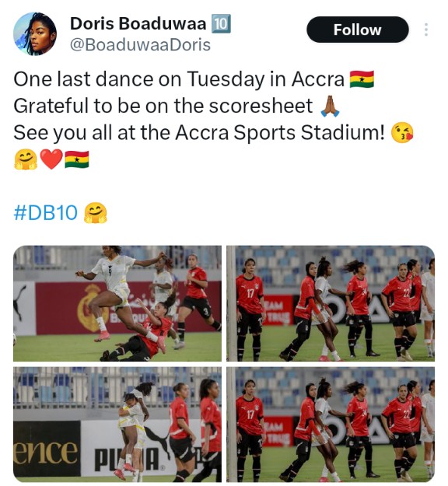Click the @BoaduwaaDoris handle
The image size is (448, 486).
point(141,44)
